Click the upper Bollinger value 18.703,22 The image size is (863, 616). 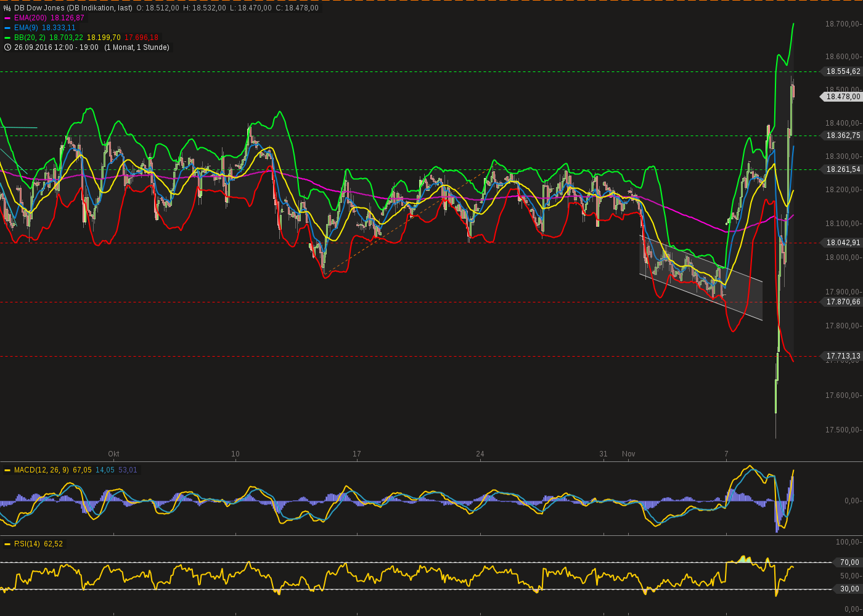[66, 38]
